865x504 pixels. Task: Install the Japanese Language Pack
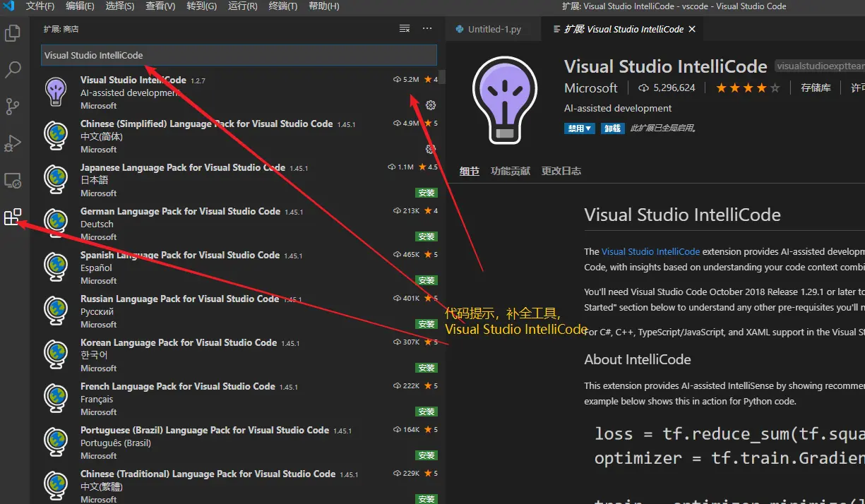[x=426, y=193]
